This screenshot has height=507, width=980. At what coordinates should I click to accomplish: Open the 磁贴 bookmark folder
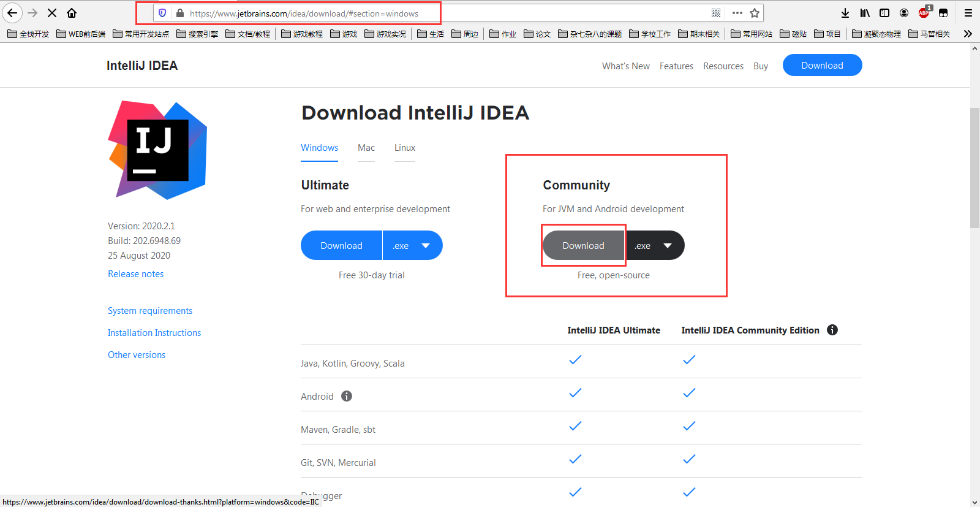click(x=793, y=34)
